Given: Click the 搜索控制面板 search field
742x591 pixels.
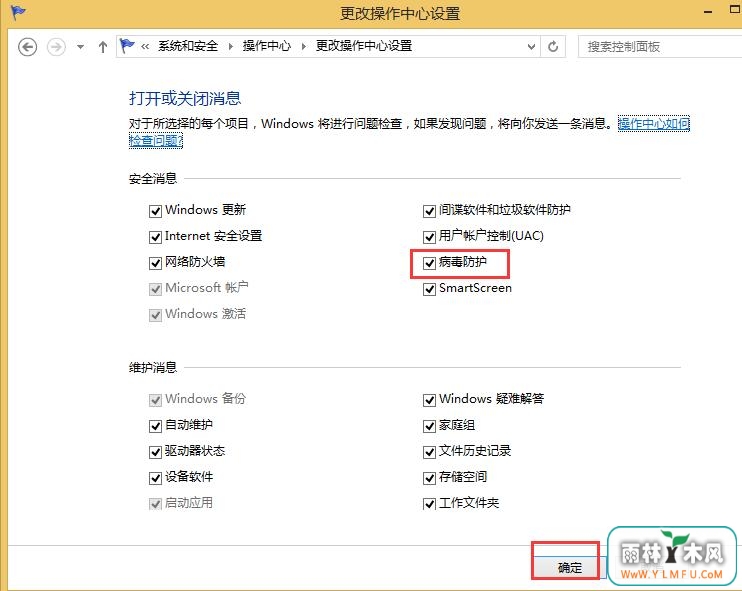Looking at the screenshot, I should (x=660, y=47).
